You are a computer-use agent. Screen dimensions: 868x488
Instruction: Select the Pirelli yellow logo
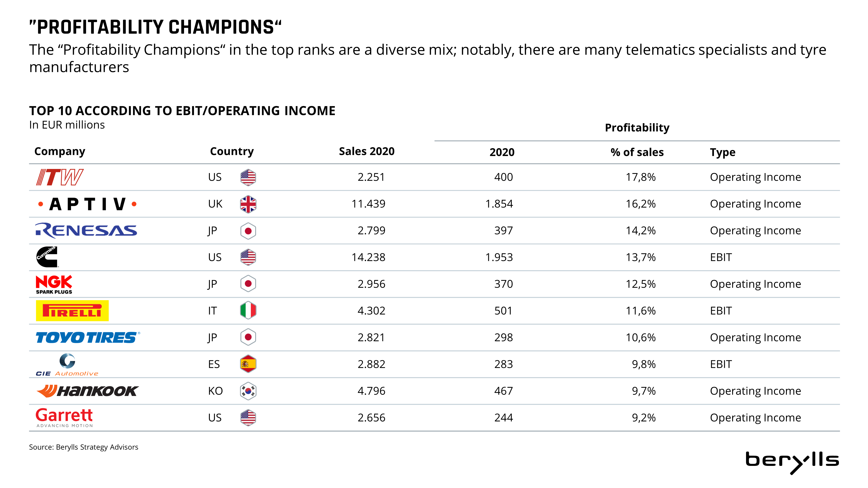pyautogui.click(x=72, y=311)
